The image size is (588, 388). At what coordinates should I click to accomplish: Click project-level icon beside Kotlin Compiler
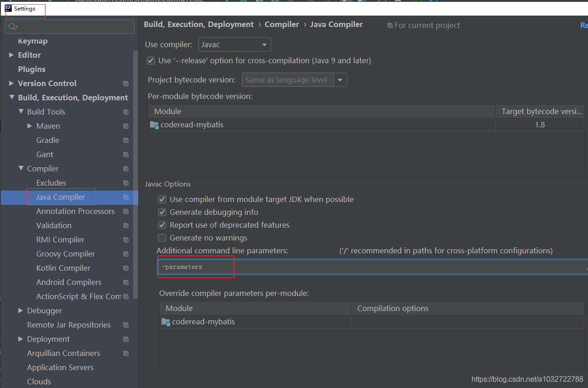pyautogui.click(x=126, y=268)
